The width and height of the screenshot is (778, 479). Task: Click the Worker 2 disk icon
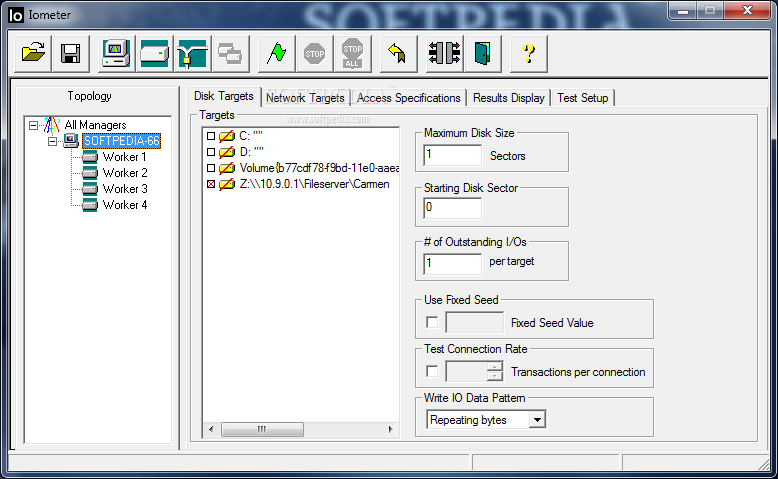tap(90, 173)
